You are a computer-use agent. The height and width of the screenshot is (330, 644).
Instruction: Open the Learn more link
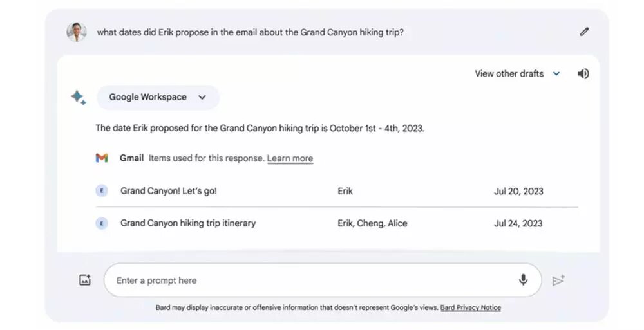click(x=290, y=158)
